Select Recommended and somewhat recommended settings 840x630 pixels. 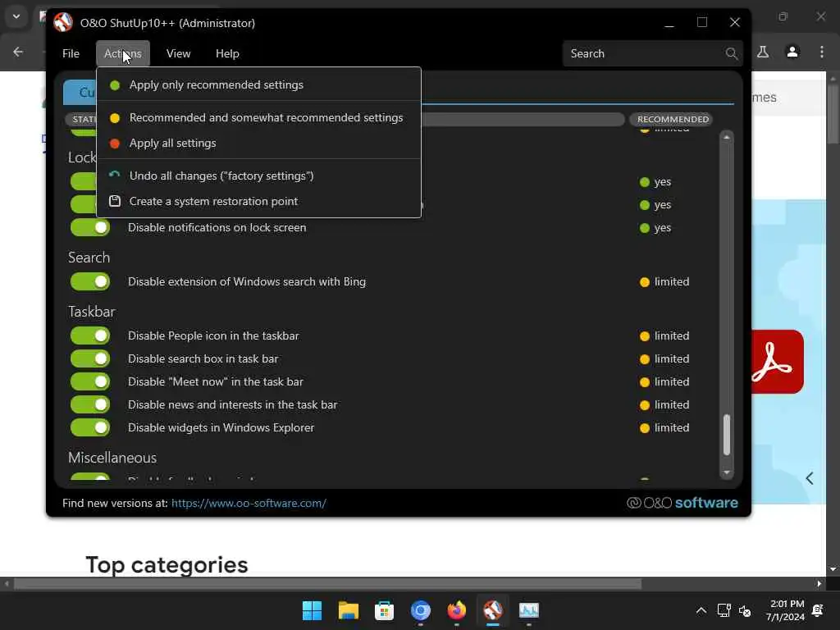tap(258, 117)
